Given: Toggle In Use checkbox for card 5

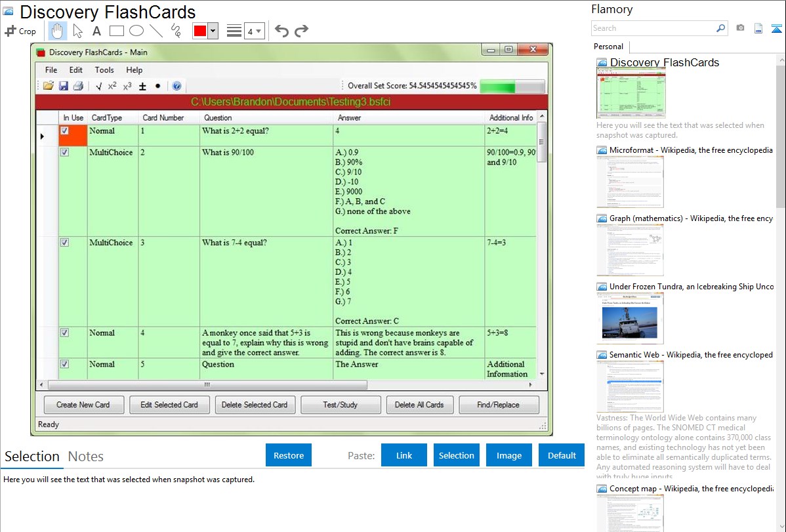Looking at the screenshot, I should (x=64, y=364).
